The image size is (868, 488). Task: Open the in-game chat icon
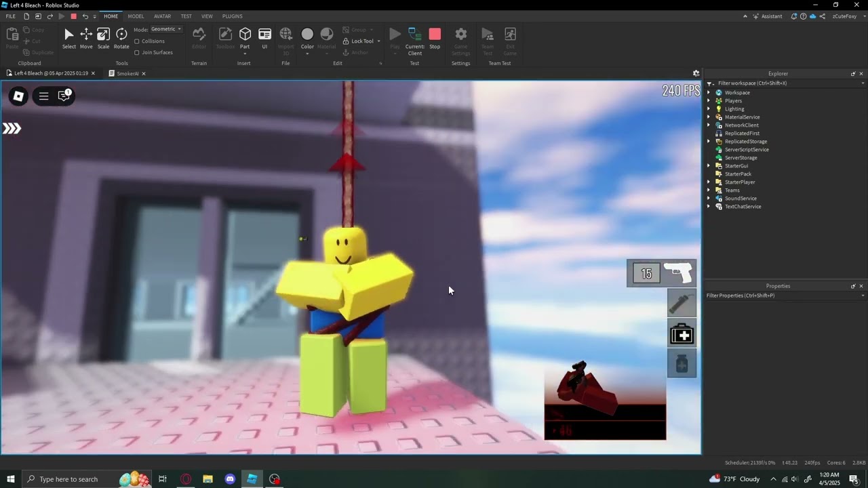pyautogui.click(x=64, y=96)
